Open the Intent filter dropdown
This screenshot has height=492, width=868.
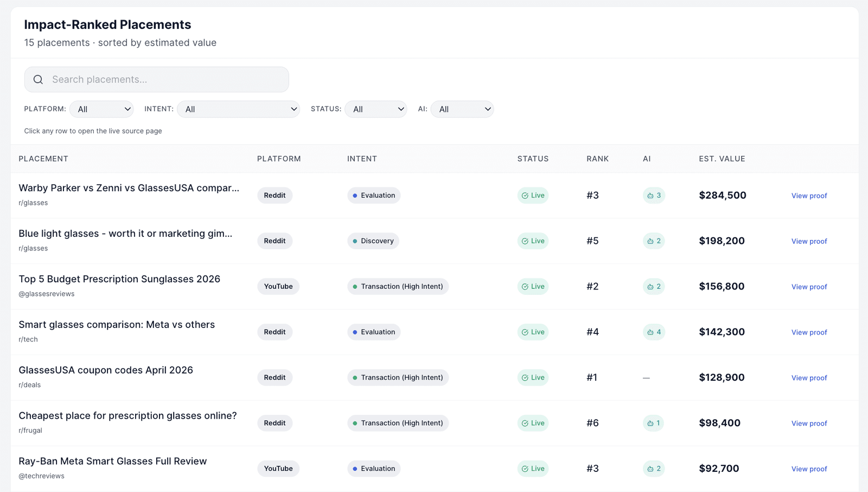238,109
